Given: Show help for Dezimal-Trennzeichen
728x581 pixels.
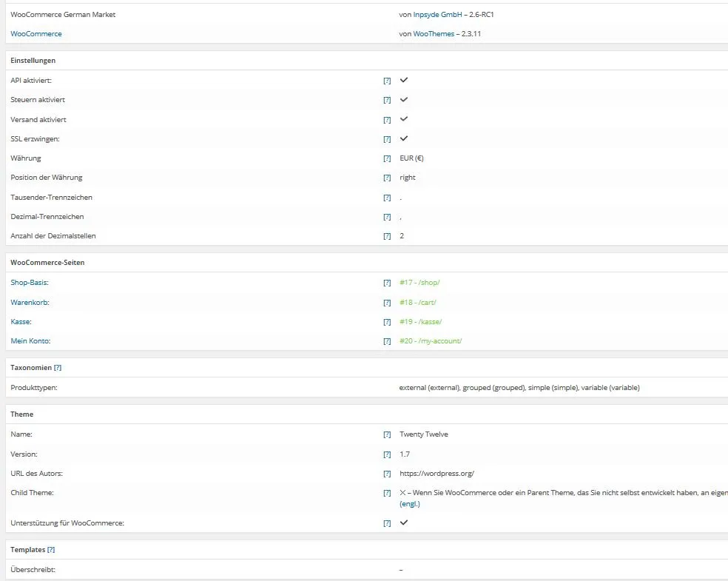Looking at the screenshot, I should click(x=387, y=217).
